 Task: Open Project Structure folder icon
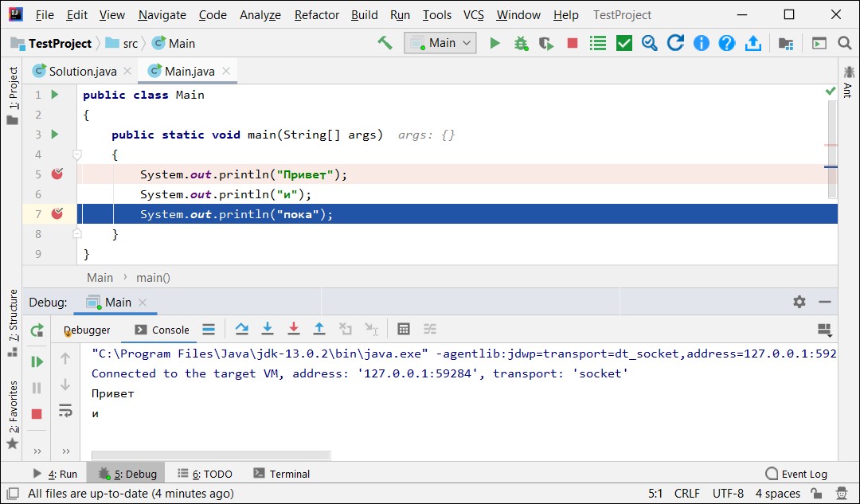[786, 43]
